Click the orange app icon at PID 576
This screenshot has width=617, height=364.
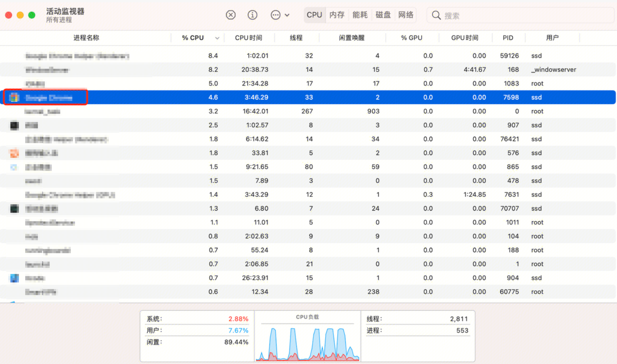(14, 153)
